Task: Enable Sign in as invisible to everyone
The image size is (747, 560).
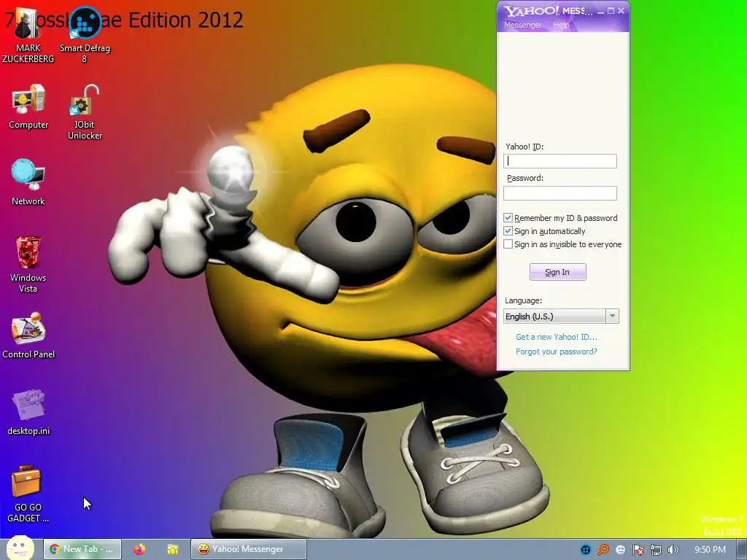Action: 508,244
